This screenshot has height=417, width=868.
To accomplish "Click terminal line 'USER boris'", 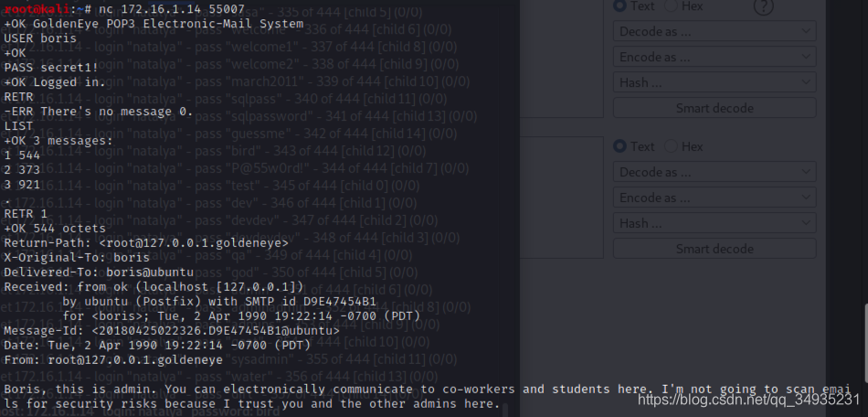I will coord(40,38).
